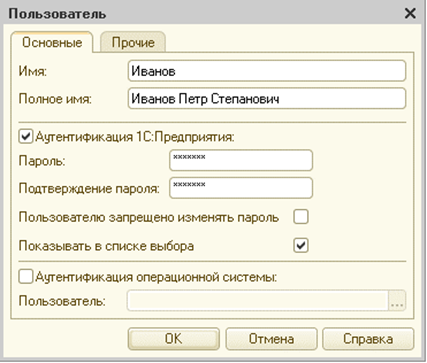Click the Подтверждение пароля input field

coord(241,188)
